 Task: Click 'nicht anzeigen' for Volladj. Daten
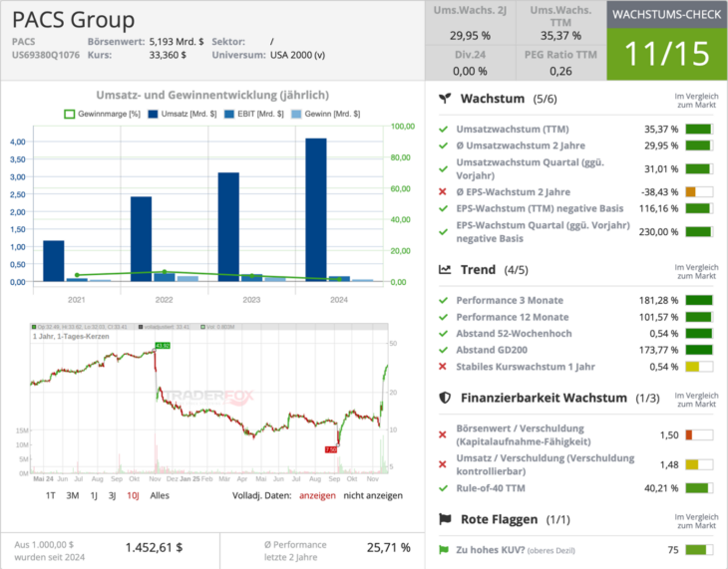(x=373, y=495)
